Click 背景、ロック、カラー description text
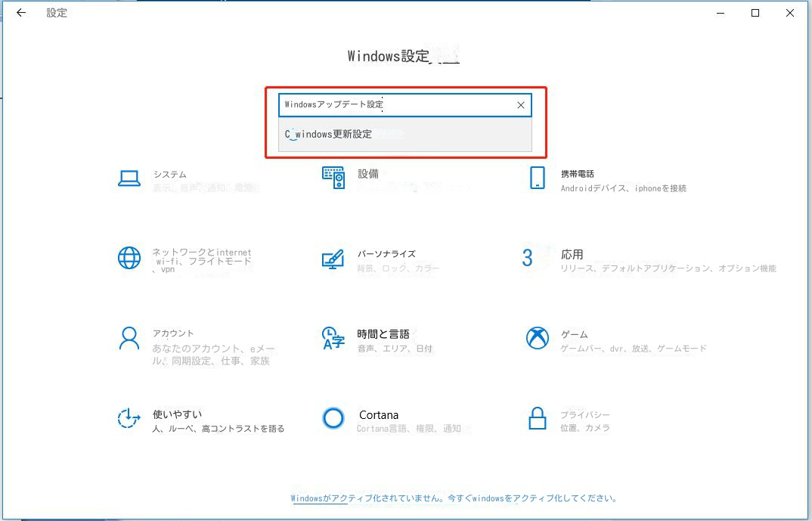This screenshot has height=521, width=812. 398,268
